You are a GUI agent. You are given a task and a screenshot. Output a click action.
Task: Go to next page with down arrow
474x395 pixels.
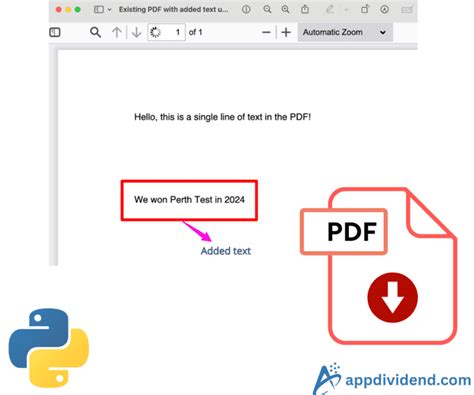[136, 32]
